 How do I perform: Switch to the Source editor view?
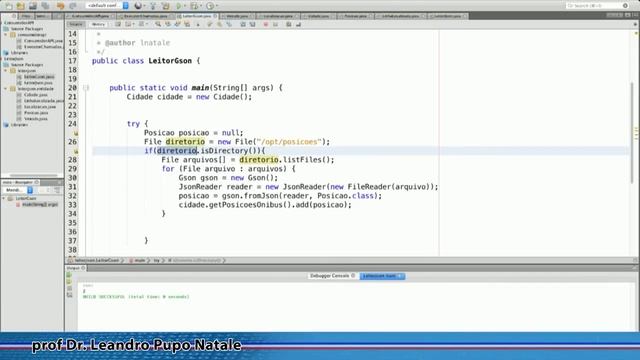[x=76, y=24]
